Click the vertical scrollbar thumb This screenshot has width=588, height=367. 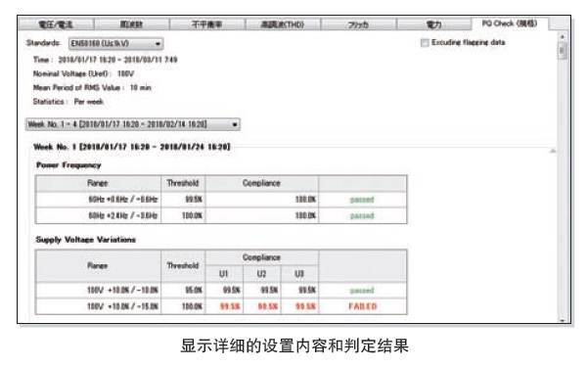pyautogui.click(x=562, y=50)
